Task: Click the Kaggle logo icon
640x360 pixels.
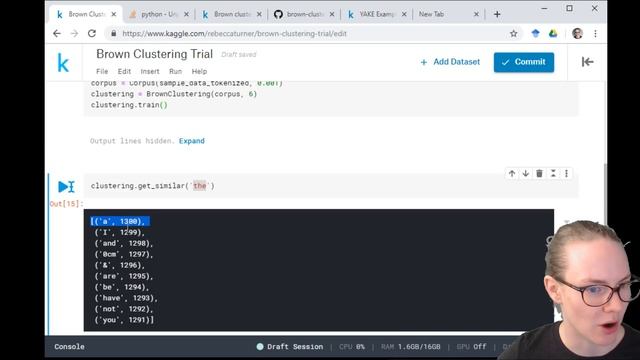Action: click(63, 63)
